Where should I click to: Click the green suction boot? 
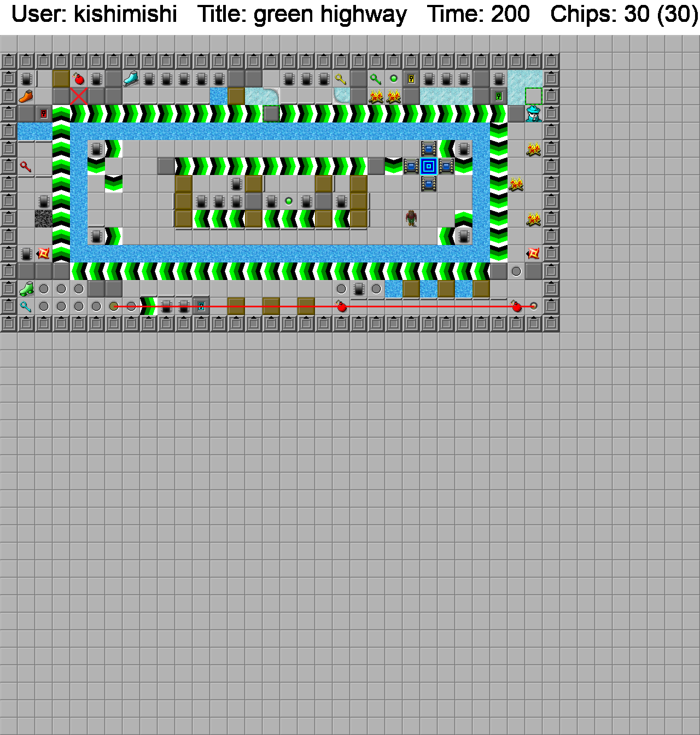(x=26, y=289)
